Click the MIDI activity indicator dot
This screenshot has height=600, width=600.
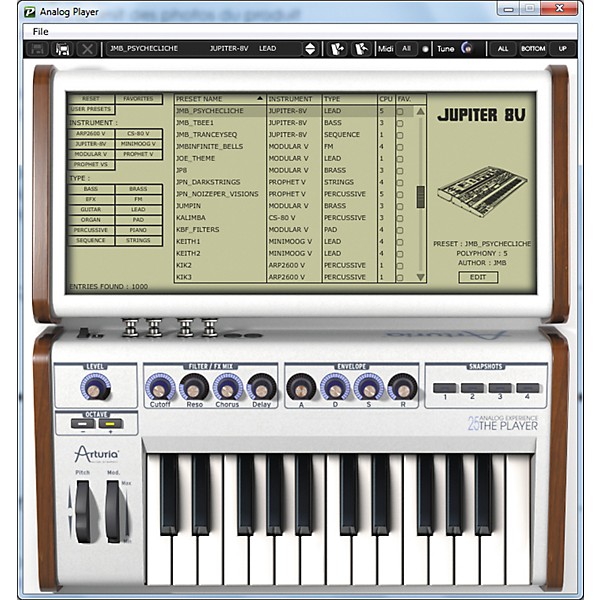coord(425,49)
